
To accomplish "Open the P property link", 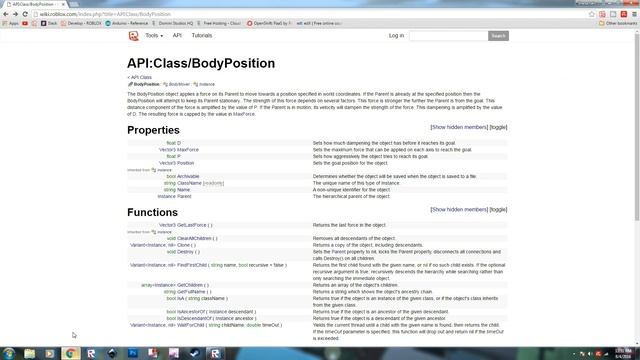I will pyautogui.click(x=179, y=156).
